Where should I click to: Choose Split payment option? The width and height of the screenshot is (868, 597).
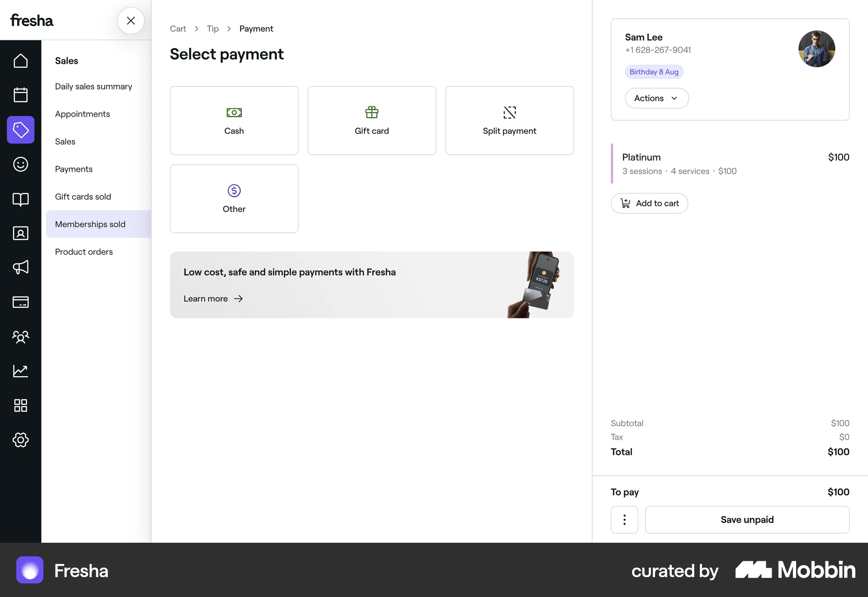click(509, 121)
